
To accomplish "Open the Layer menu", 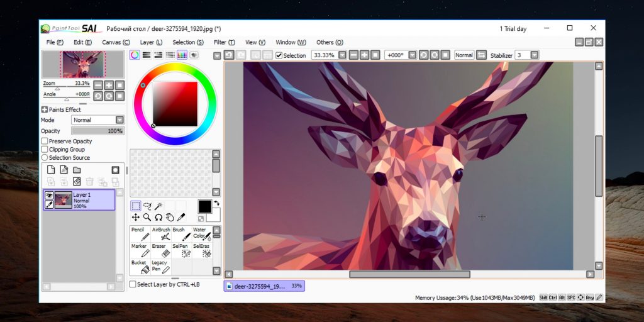I will coord(150,42).
